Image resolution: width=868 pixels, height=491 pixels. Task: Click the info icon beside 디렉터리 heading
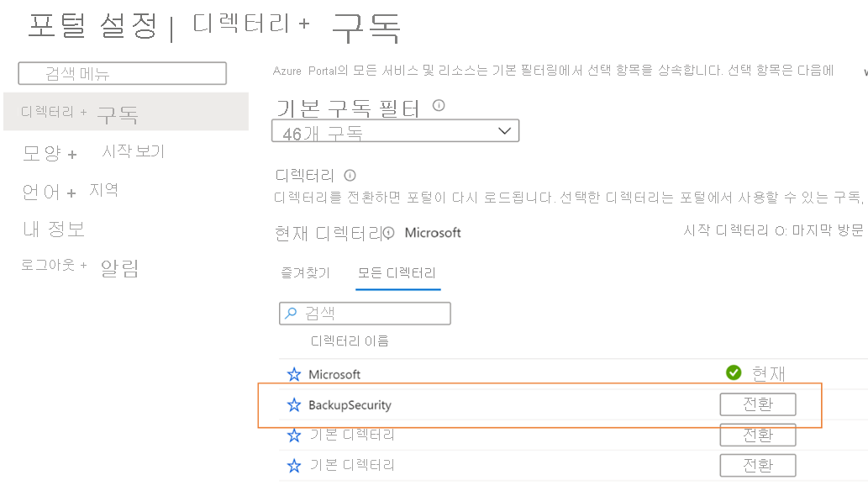click(347, 176)
